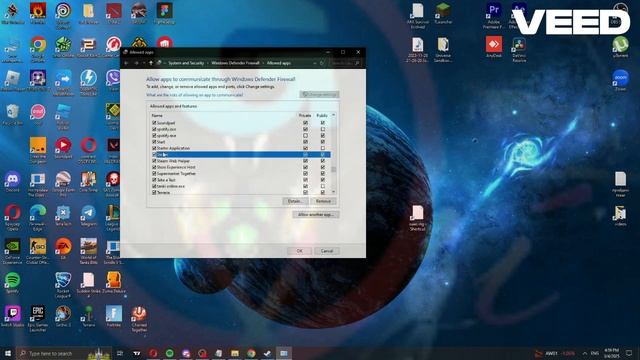Image resolution: width=640 pixels, height=360 pixels.
Task: Click Allow another app button
Action: coord(316,214)
